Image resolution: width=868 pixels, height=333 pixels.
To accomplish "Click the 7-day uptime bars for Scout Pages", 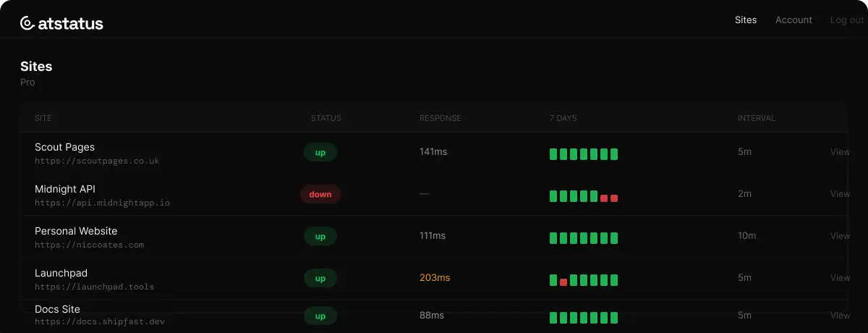I will click(584, 153).
